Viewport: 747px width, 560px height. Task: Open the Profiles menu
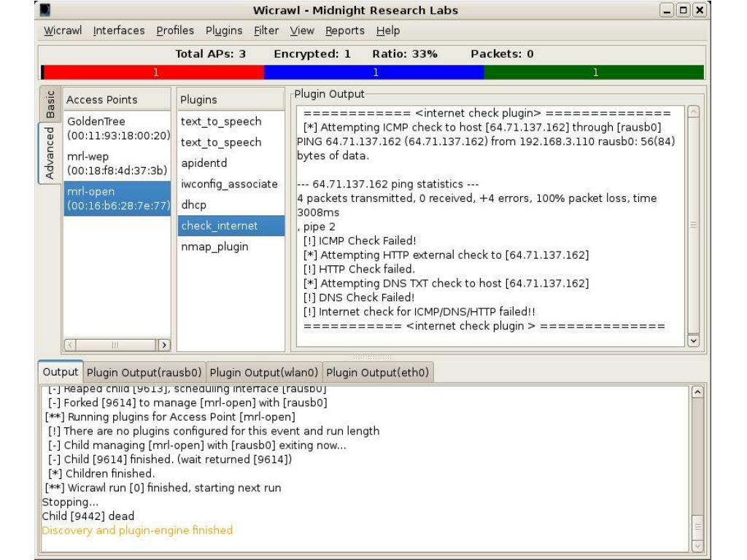point(175,31)
